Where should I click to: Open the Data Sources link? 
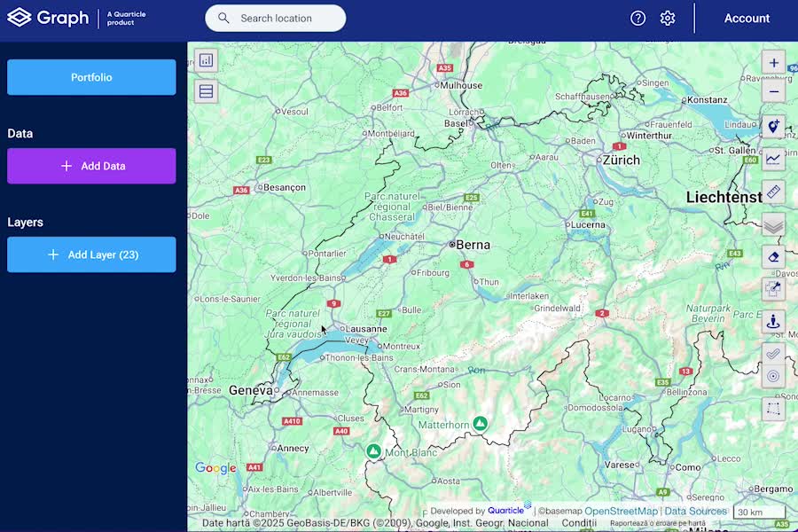pos(695,511)
